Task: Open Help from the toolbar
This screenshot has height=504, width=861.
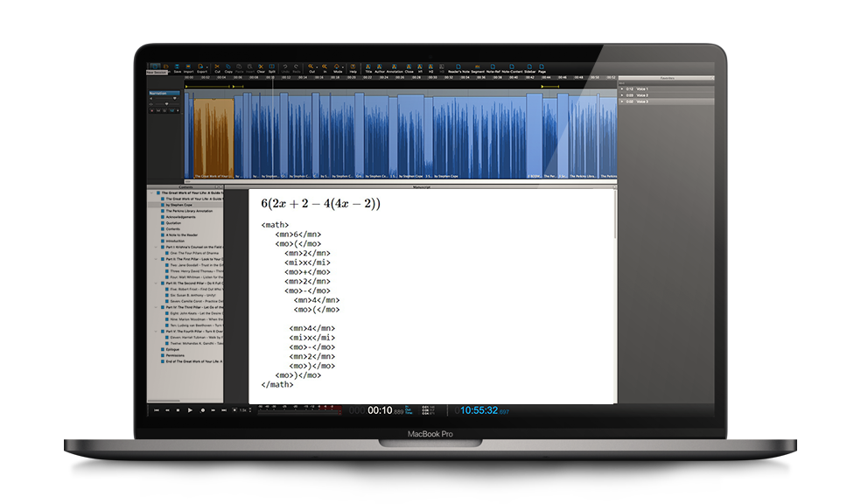Action: click(x=353, y=66)
